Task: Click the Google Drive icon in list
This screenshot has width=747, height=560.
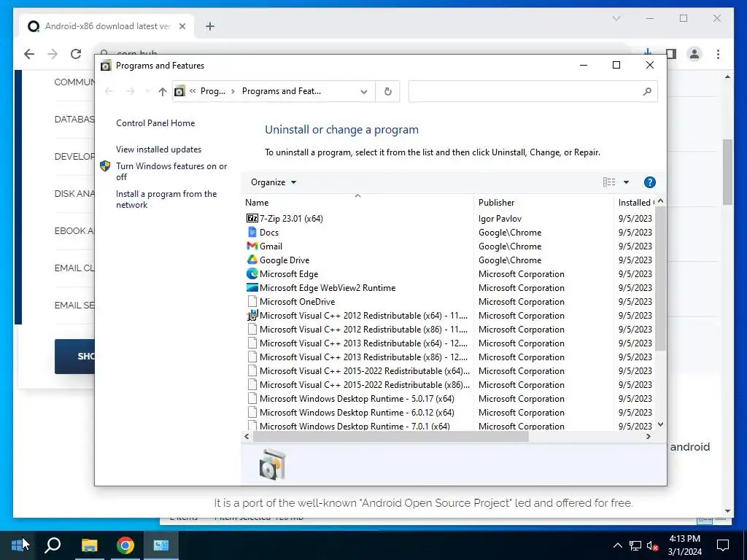Action: click(252, 260)
